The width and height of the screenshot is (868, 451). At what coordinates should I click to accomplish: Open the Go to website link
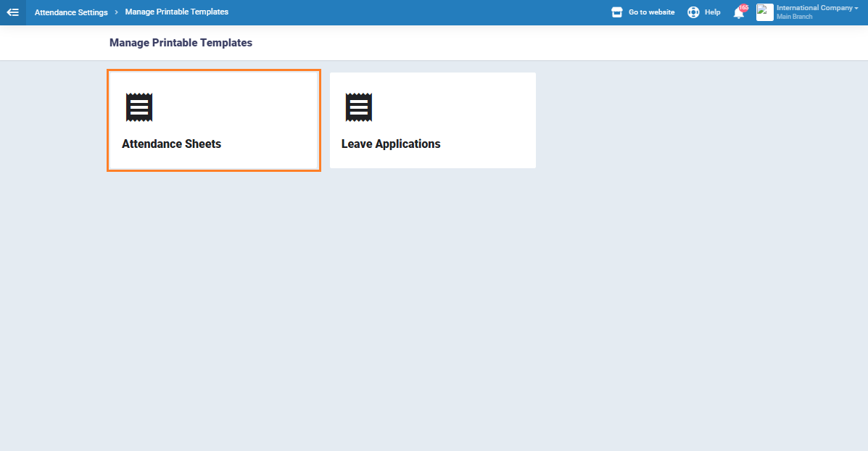(651, 12)
